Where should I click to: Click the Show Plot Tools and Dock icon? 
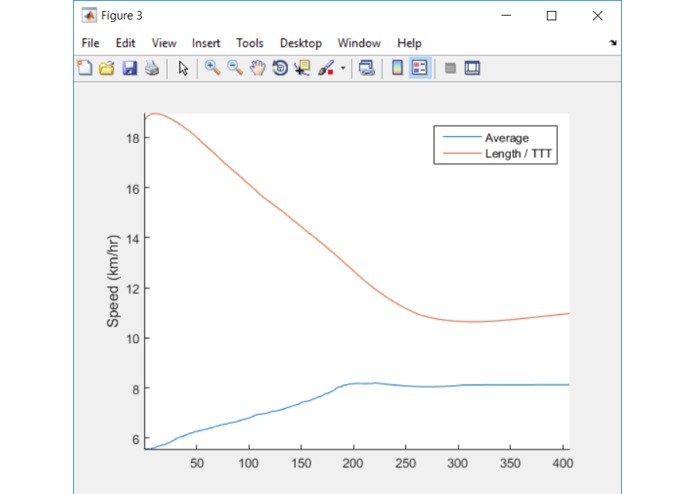click(x=472, y=68)
